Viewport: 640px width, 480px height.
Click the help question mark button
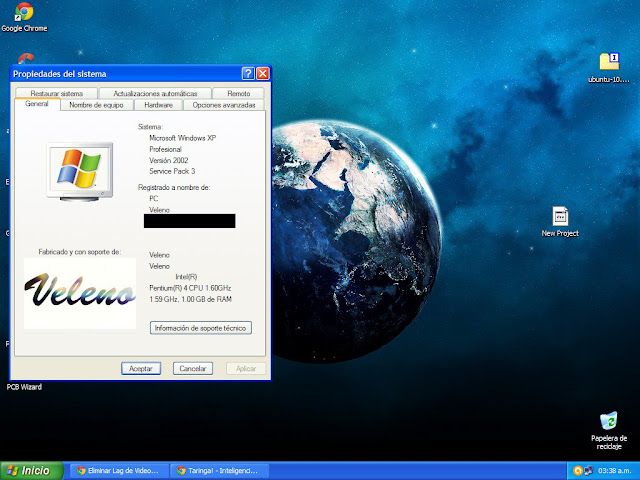[247, 73]
